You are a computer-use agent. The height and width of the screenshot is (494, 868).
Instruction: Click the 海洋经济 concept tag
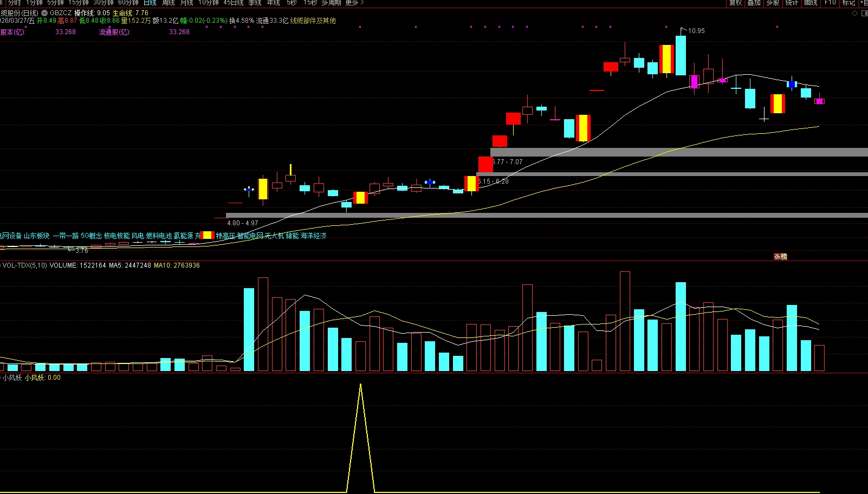(314, 236)
